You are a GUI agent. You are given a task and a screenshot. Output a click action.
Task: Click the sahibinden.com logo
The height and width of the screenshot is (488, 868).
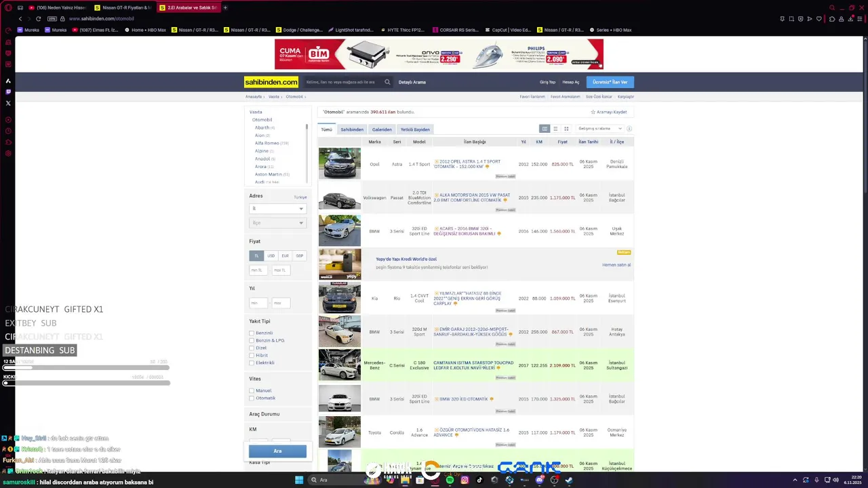[271, 82]
